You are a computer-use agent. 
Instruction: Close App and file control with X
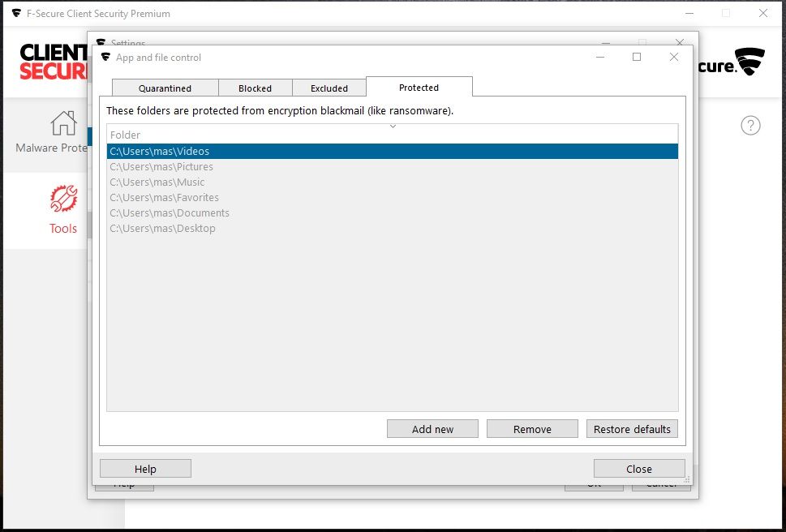[x=674, y=57]
